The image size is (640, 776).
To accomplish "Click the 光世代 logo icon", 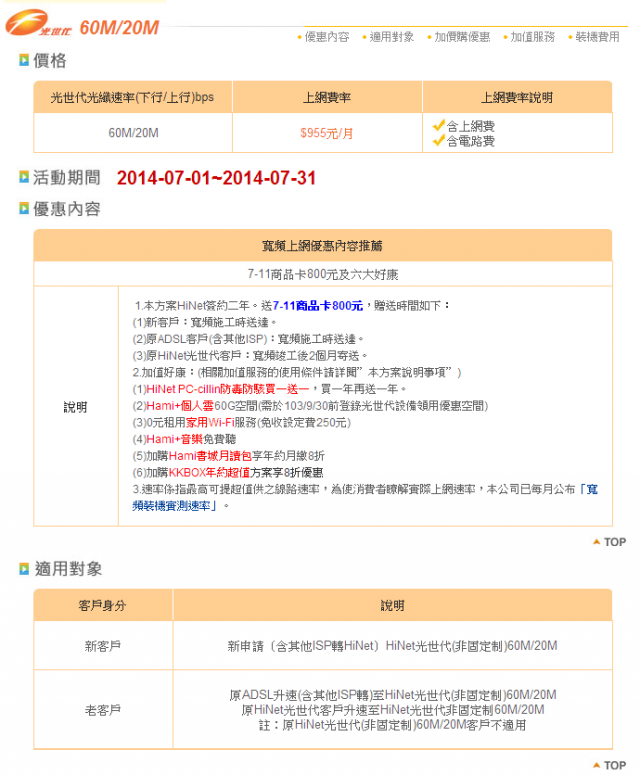I will [x=38, y=23].
